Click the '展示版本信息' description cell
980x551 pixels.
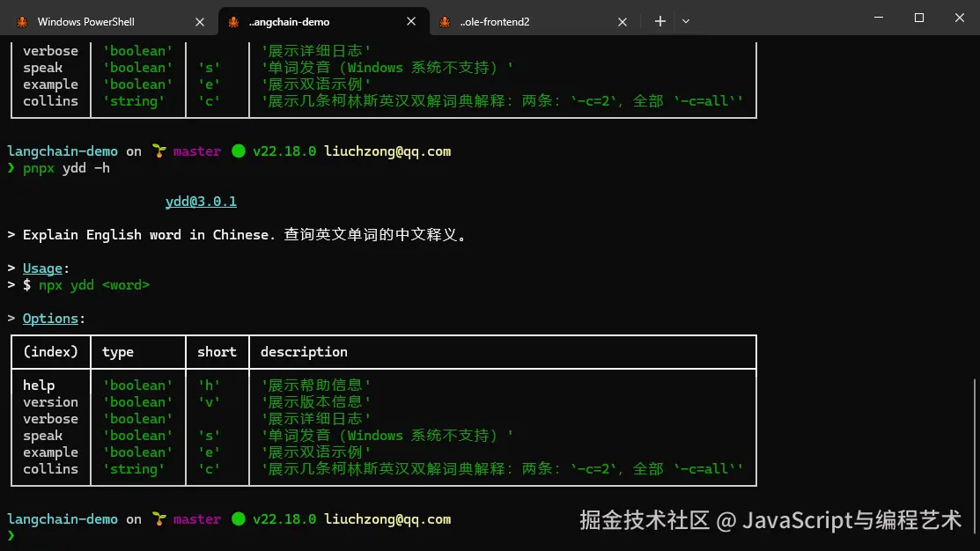[x=315, y=401]
